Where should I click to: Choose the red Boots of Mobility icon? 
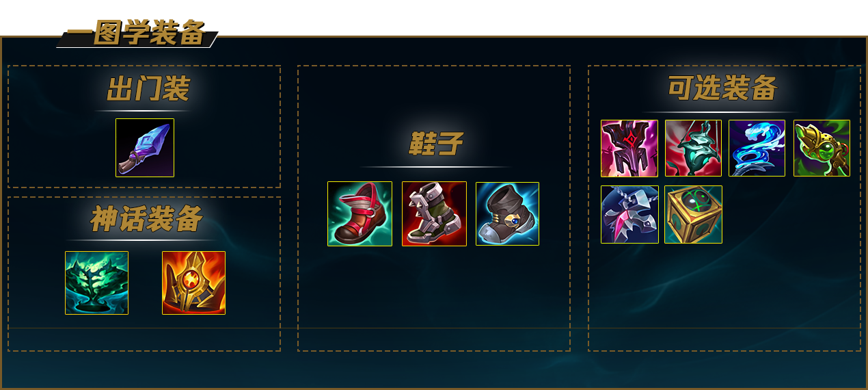pyautogui.click(x=360, y=213)
